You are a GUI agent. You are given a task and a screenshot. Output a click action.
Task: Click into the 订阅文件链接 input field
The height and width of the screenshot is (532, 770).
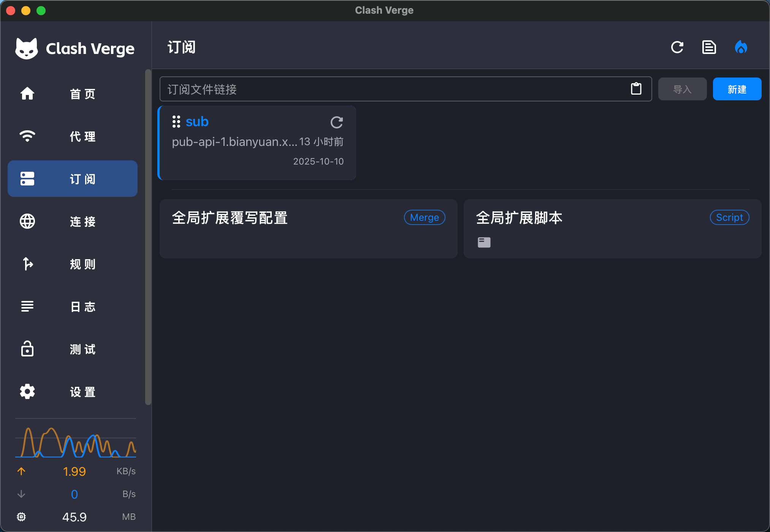click(391, 89)
